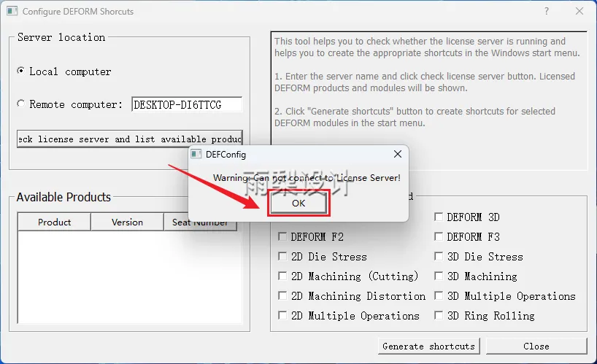Check the 2D Die Stress option
The height and width of the screenshot is (364, 597).
click(282, 256)
